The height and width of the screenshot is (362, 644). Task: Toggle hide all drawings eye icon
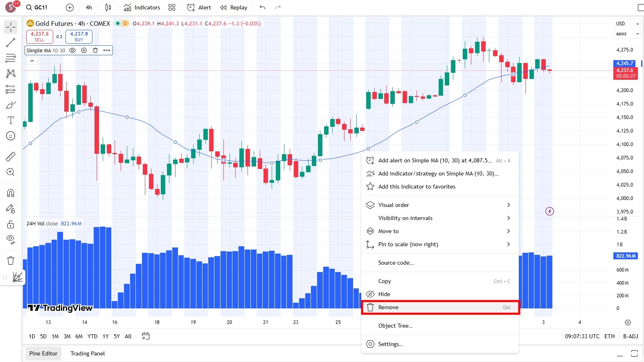11,239
